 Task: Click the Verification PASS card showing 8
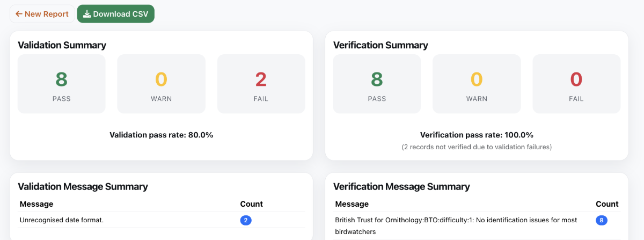coord(377,84)
